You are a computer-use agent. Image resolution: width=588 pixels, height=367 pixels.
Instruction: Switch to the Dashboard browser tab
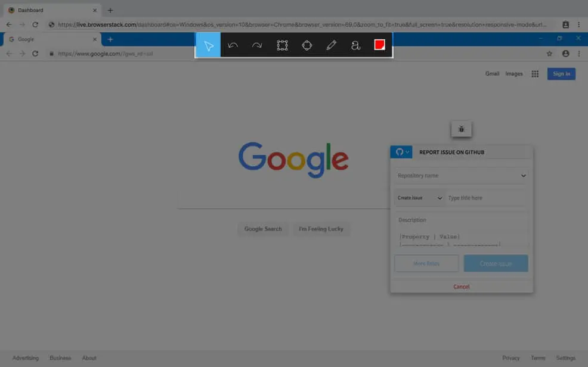51,10
